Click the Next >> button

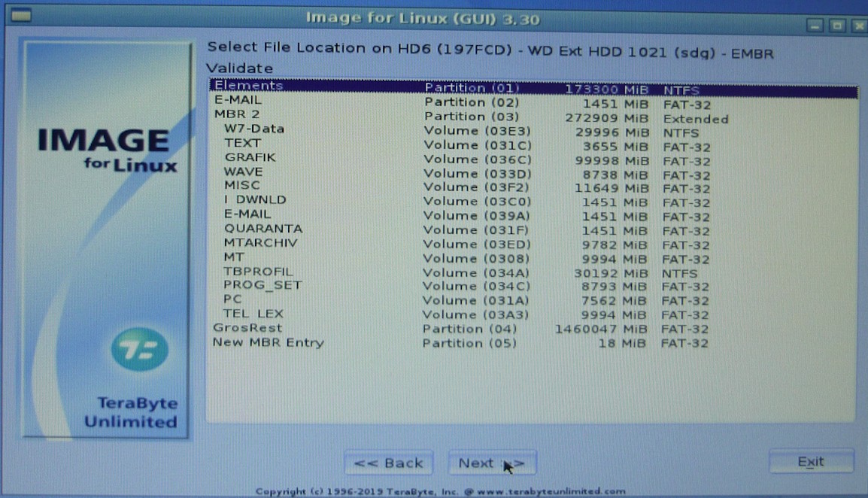click(x=492, y=463)
